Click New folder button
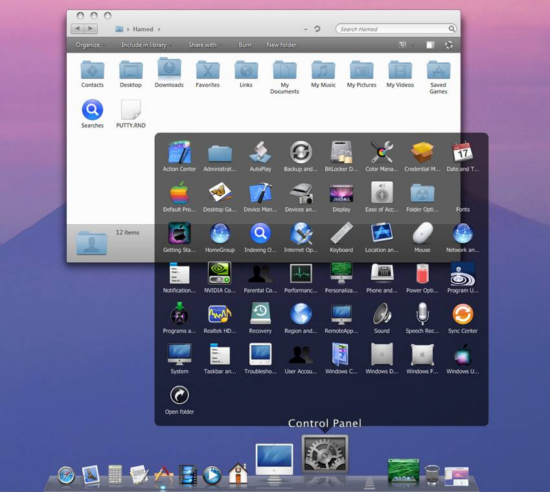The width and height of the screenshot is (550, 492). (x=281, y=45)
